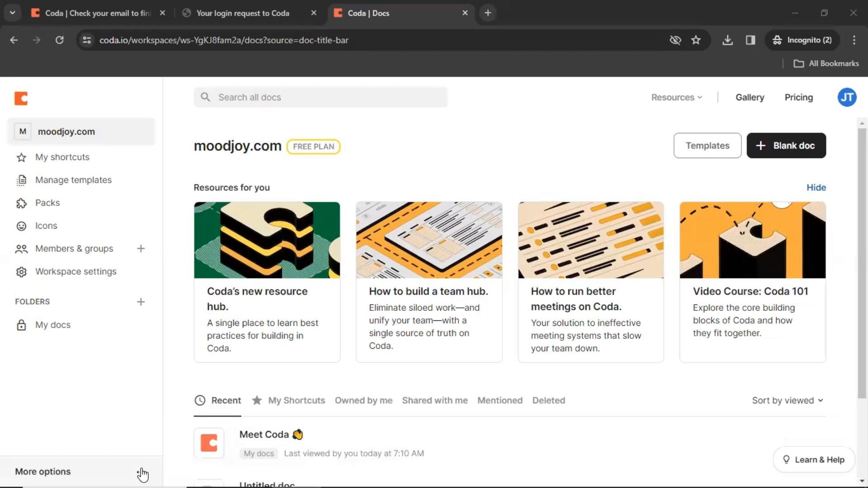Create new folder with FOLDERS plus icon
This screenshot has width=868, height=488.
[141, 302]
